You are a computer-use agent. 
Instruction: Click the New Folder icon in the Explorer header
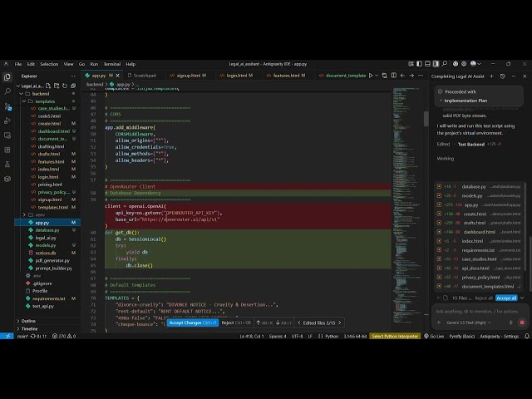[x=57, y=86]
